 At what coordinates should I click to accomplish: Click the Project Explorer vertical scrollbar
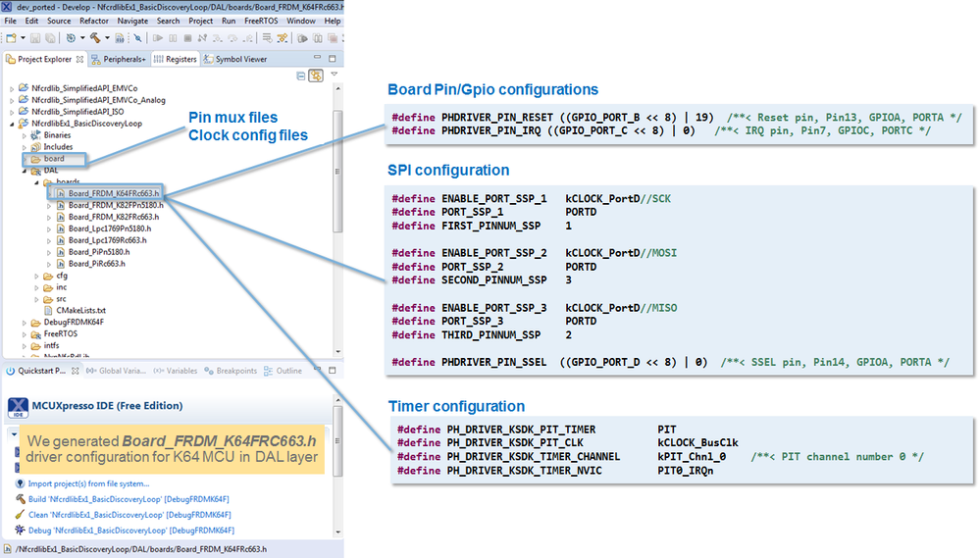coord(337,172)
